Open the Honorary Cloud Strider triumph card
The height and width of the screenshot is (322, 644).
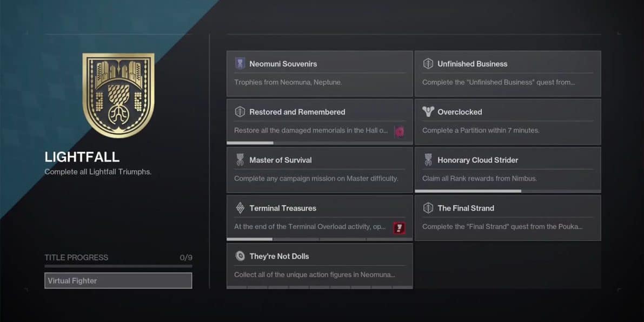(508, 170)
